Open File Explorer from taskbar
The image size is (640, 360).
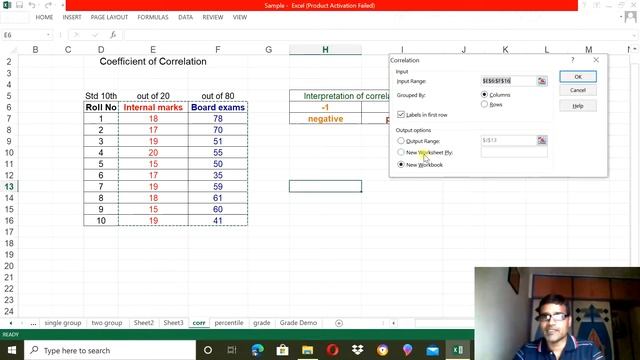[x=307, y=350]
